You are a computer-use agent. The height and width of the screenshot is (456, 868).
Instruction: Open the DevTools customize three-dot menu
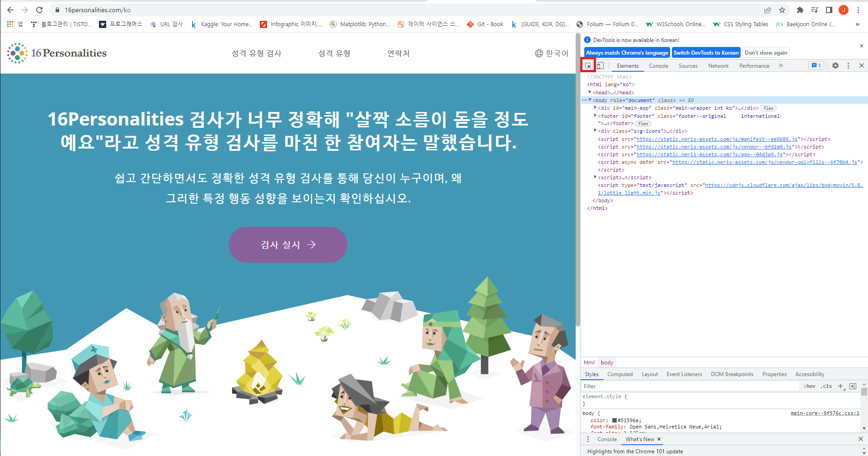click(848, 65)
